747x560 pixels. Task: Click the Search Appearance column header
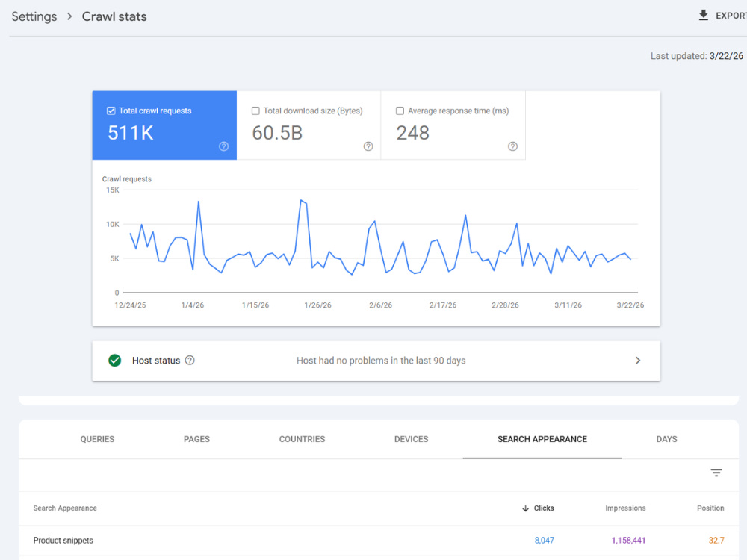[x=65, y=508]
